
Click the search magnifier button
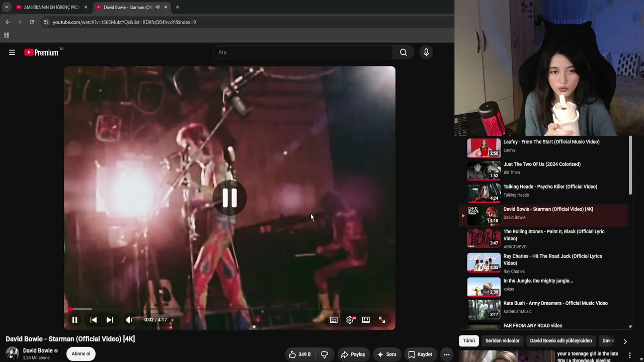click(x=404, y=52)
